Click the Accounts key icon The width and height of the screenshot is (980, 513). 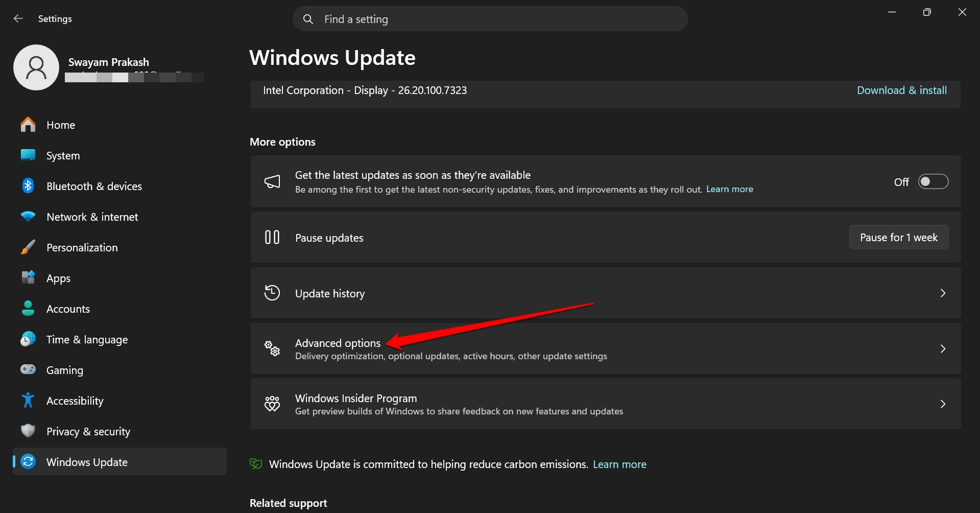[28, 308]
